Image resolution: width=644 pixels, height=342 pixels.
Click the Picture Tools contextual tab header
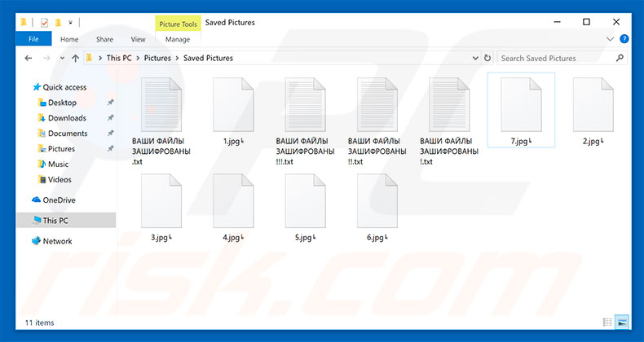point(179,24)
